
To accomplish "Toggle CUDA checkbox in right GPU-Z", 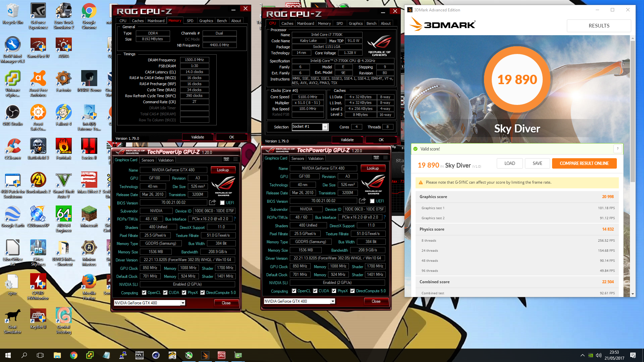I will (315, 291).
